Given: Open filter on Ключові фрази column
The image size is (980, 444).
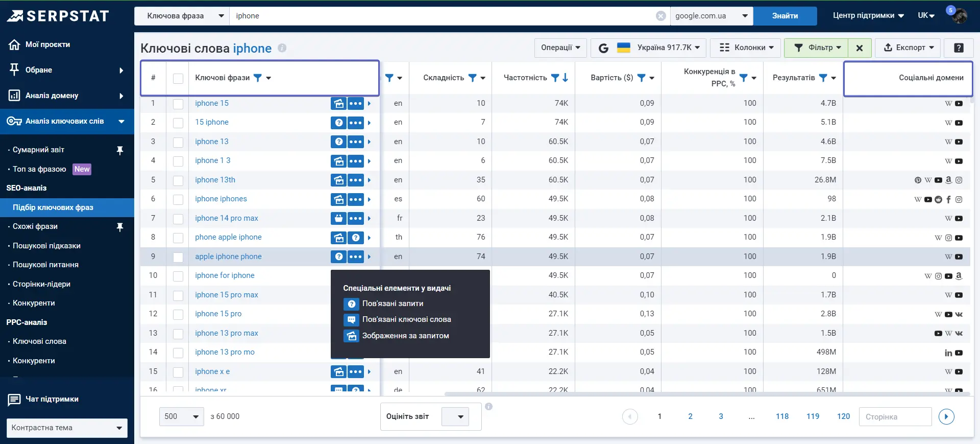Looking at the screenshot, I should [x=258, y=78].
